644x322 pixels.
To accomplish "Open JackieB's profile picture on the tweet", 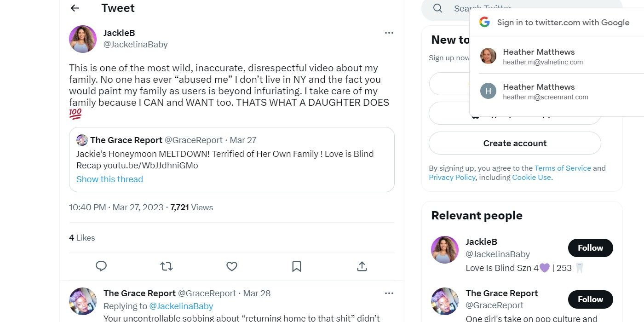I will pyautogui.click(x=83, y=39).
